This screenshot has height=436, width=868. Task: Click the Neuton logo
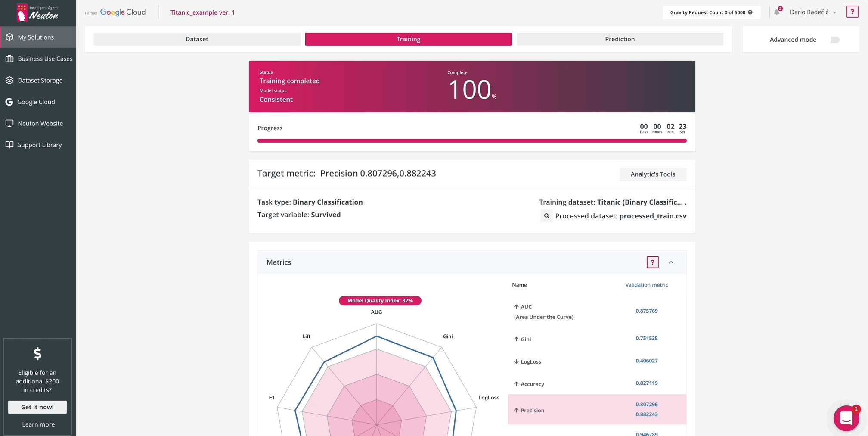pyautogui.click(x=37, y=12)
